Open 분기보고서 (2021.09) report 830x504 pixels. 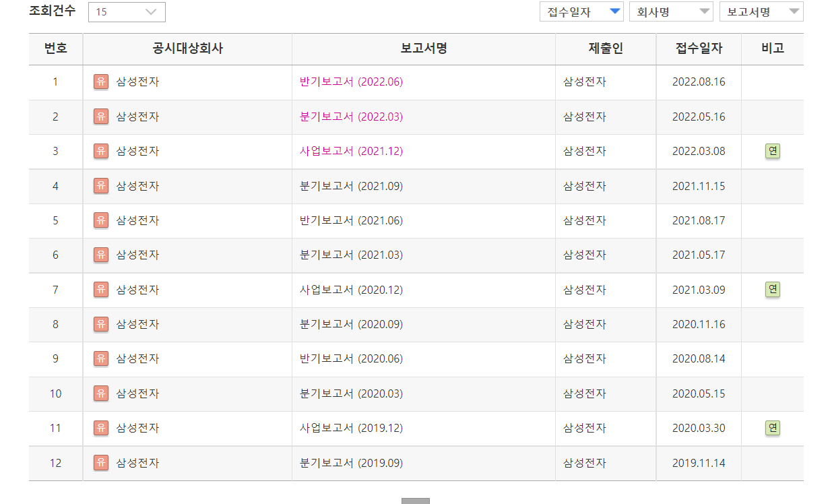[351, 186]
